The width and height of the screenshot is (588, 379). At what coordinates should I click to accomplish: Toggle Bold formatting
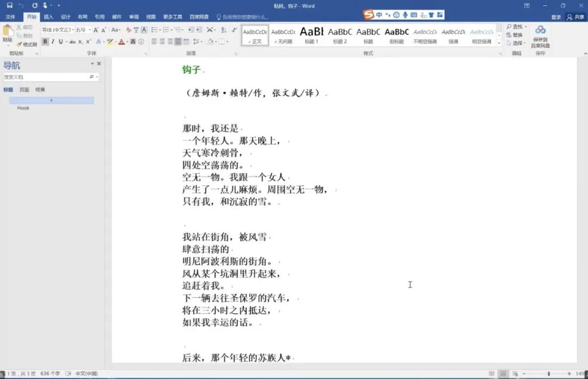pyautogui.click(x=45, y=41)
